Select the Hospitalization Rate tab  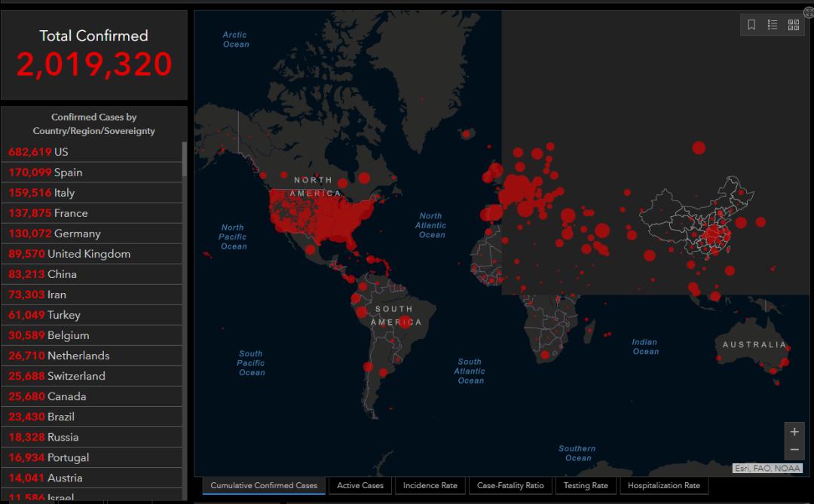663,485
